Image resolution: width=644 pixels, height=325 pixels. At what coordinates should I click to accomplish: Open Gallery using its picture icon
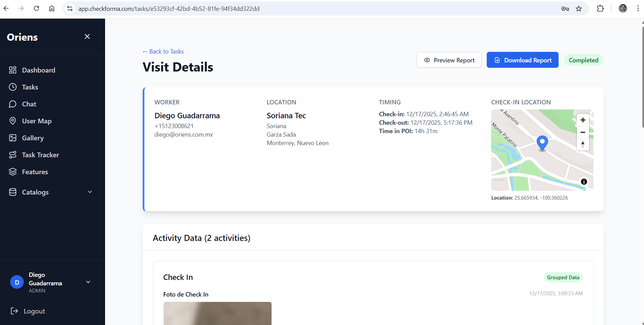click(13, 138)
